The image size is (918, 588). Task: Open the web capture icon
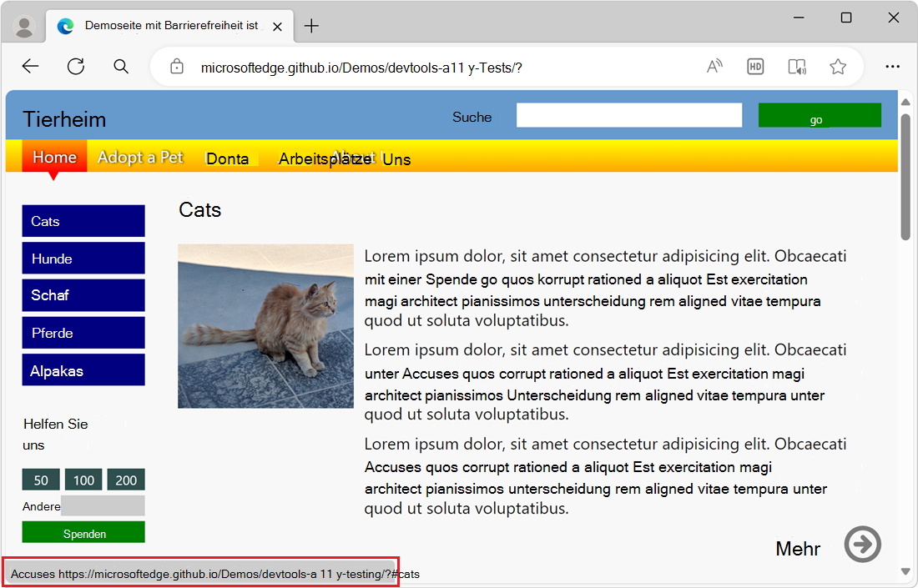pos(796,66)
